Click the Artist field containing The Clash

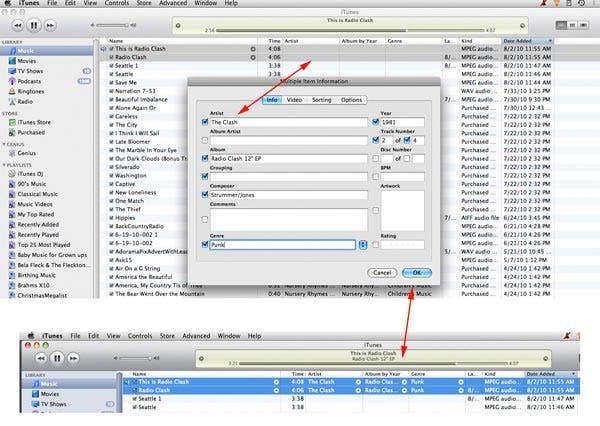[x=289, y=122]
